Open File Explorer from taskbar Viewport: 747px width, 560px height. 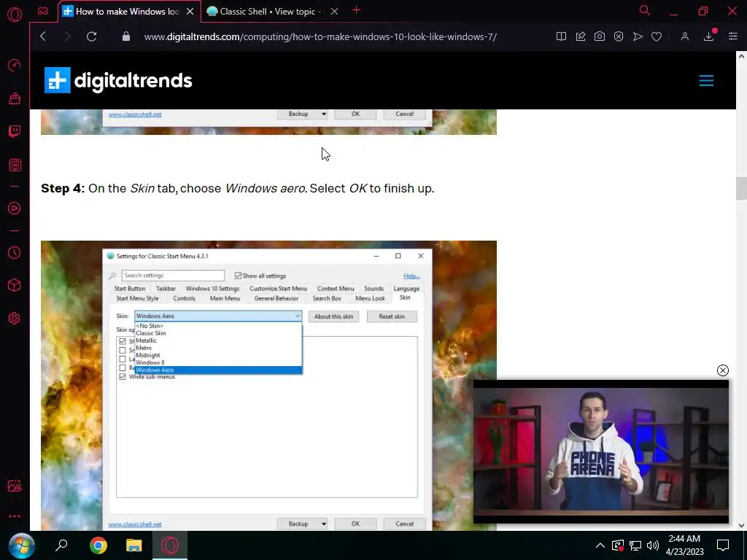(134, 545)
